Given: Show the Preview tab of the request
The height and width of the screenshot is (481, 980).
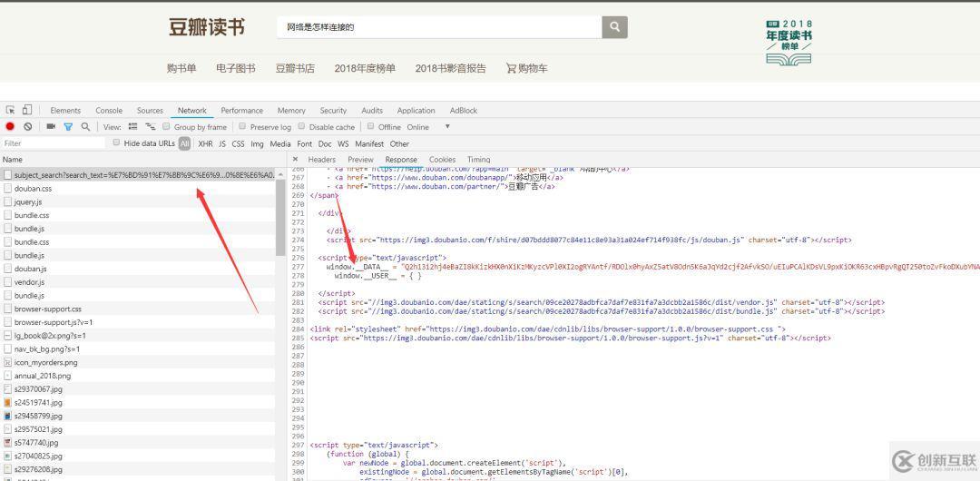Looking at the screenshot, I should coord(360,160).
